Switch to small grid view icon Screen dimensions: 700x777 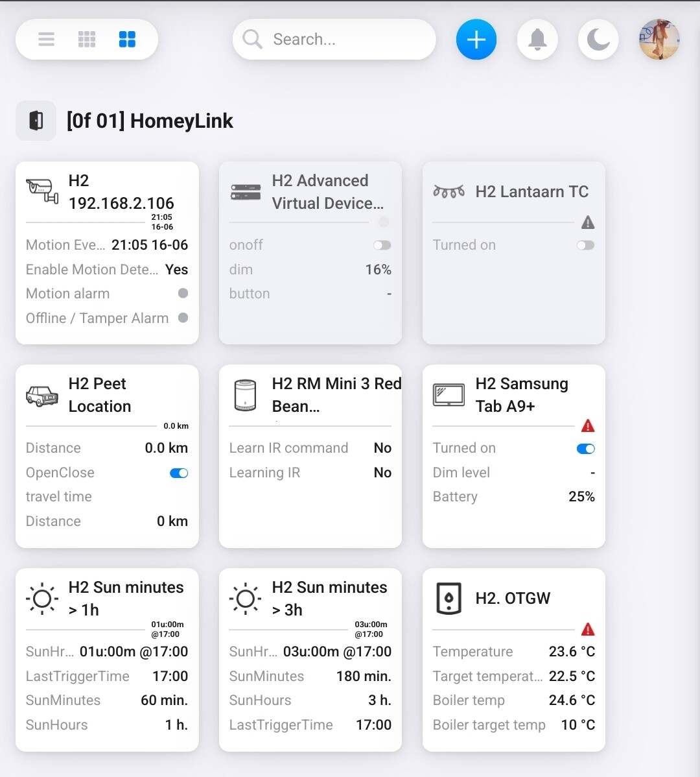point(87,39)
